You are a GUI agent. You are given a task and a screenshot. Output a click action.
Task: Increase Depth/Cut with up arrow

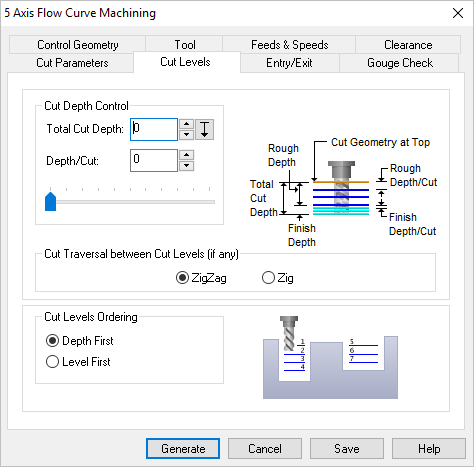(186, 155)
